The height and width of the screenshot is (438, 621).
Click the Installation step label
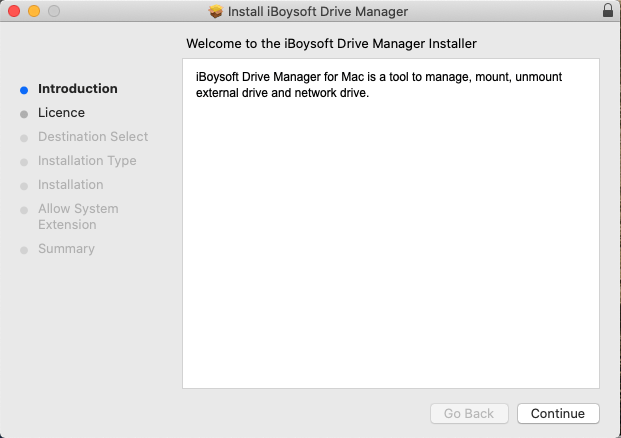70,185
